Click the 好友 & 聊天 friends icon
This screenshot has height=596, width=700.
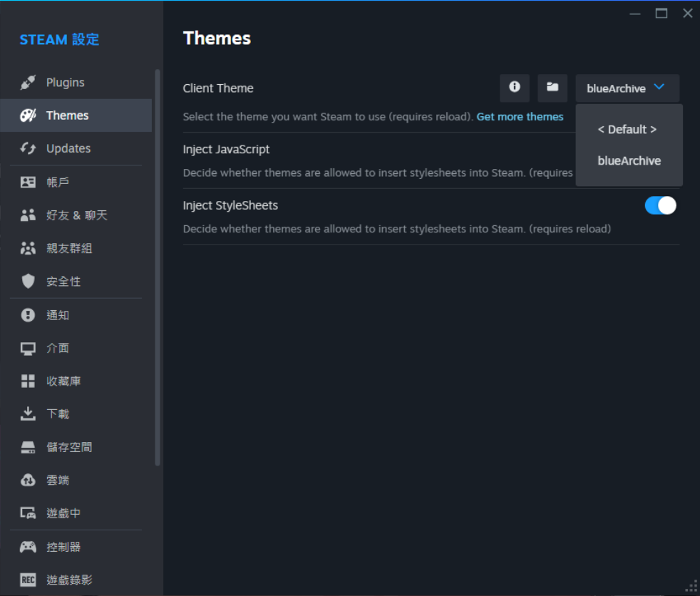click(x=28, y=215)
